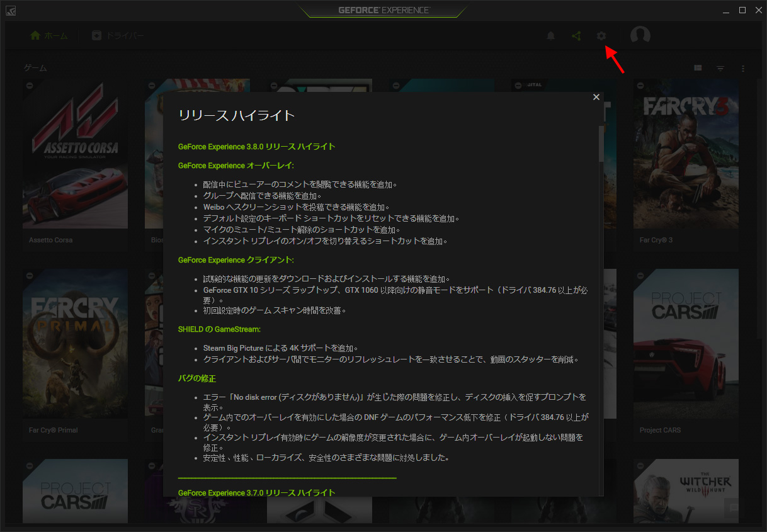
Task: Open the notifications bell
Action: tap(551, 36)
